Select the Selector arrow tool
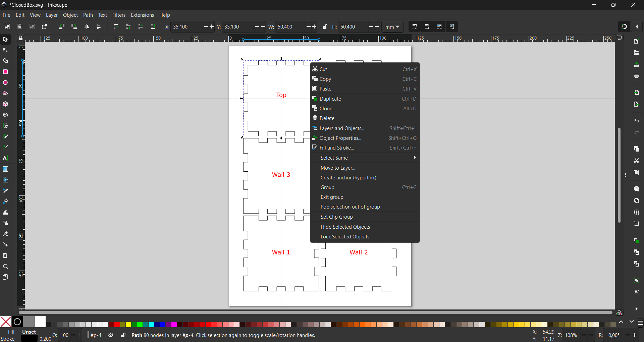This screenshot has height=342, width=644. coord(5,40)
